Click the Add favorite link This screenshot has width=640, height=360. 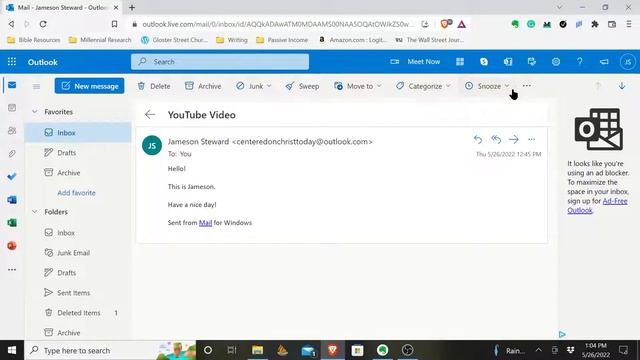[76, 193]
